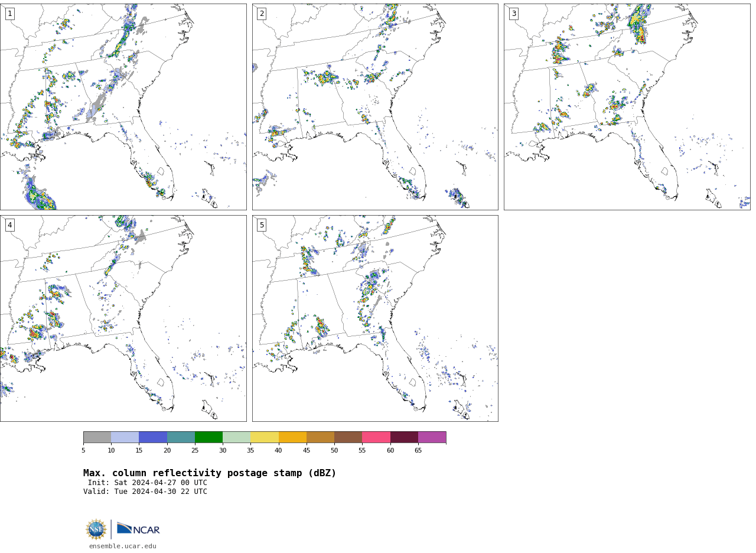The width and height of the screenshot is (756, 553).
Task: Select the orange 40-45 dBZ swatch
Action: point(292,437)
